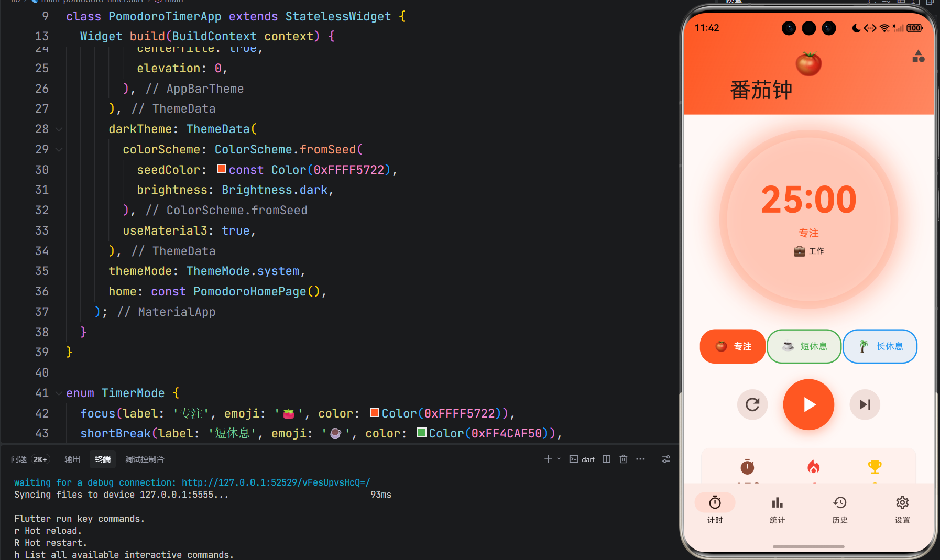Reset the timer with the circular arrow
The height and width of the screenshot is (560, 940).
752,404
